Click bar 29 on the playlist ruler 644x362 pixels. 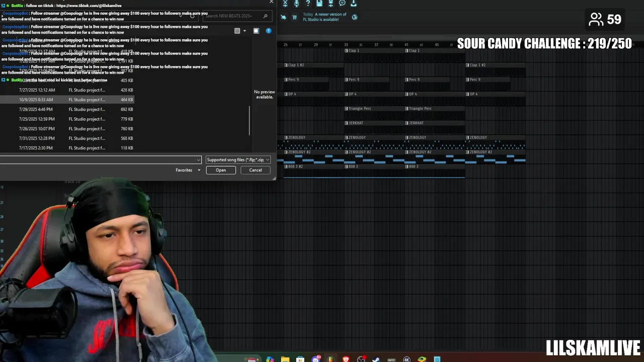pyautogui.click(x=316, y=45)
